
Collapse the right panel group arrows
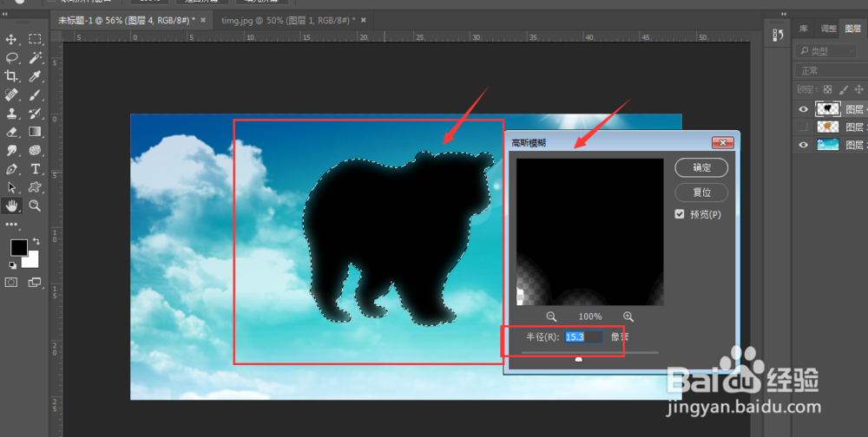pos(783,14)
